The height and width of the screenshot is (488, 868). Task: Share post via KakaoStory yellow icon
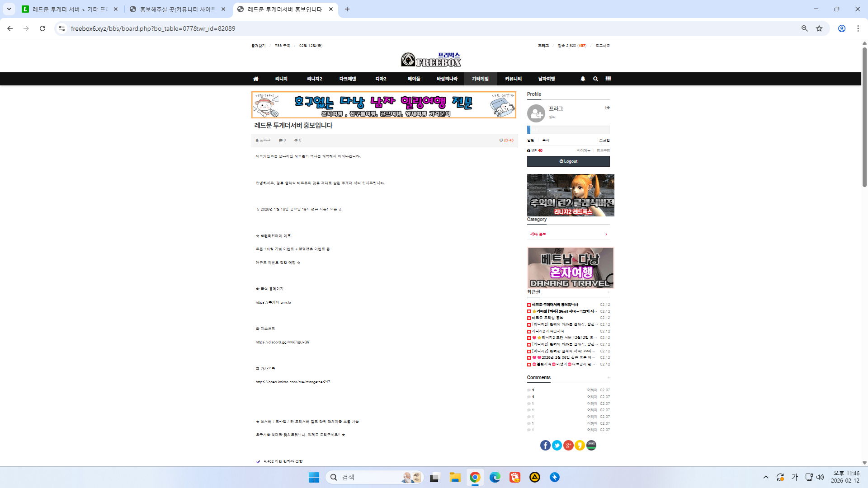[580, 446]
